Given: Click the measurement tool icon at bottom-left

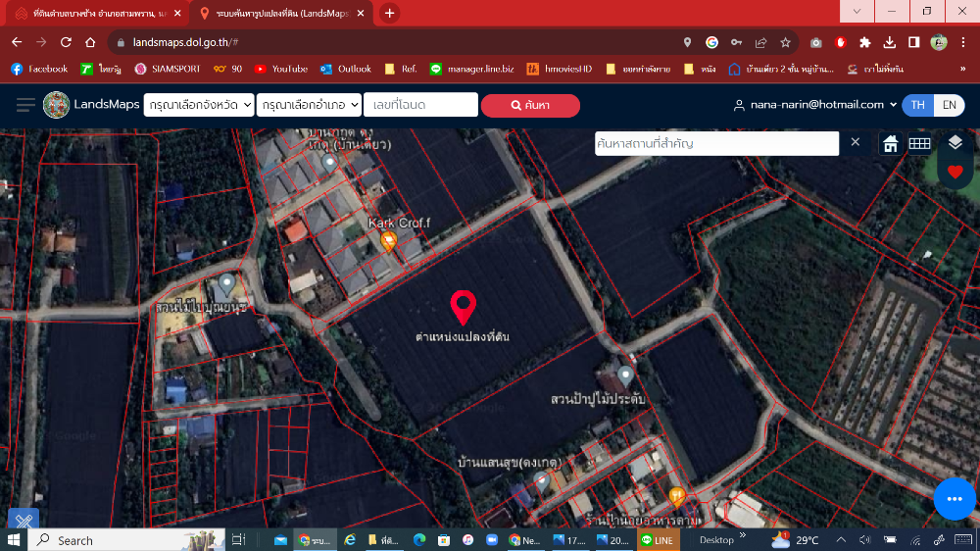Looking at the screenshot, I should pyautogui.click(x=23, y=522).
